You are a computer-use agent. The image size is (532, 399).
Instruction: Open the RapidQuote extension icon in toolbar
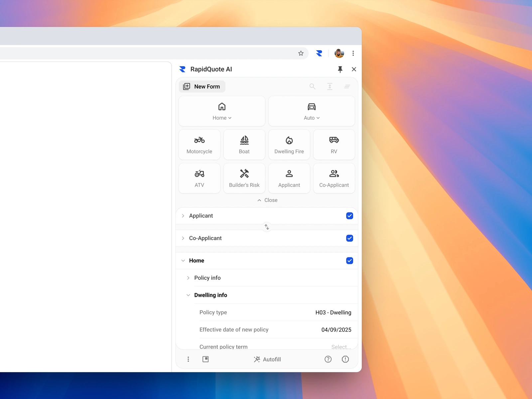pos(319,53)
